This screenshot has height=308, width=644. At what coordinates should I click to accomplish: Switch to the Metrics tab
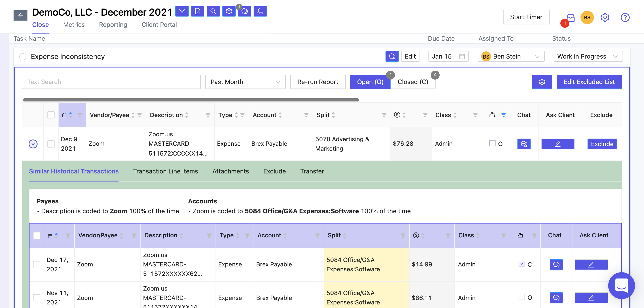point(74,25)
